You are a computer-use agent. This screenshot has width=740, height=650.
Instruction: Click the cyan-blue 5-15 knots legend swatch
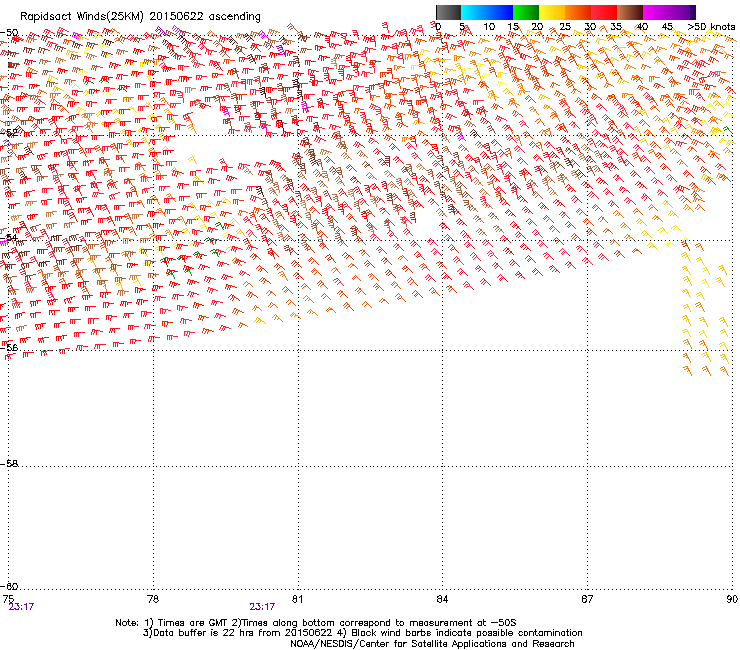(487, 12)
